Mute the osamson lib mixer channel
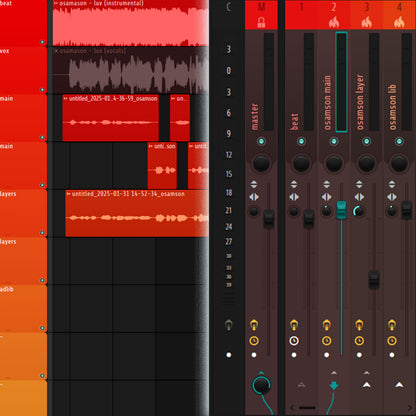Viewport: 416px width, 416px height. (399, 141)
